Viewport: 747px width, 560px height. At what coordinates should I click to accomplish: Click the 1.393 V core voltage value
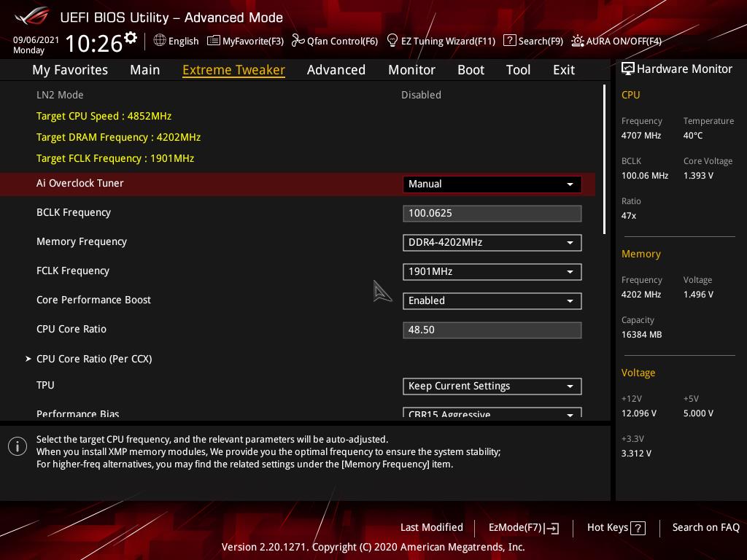coord(698,175)
